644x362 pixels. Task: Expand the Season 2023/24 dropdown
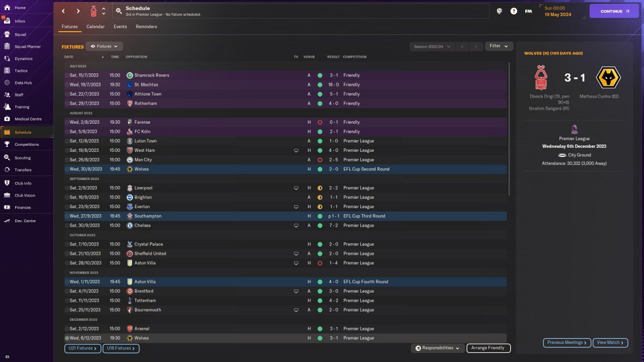click(432, 47)
